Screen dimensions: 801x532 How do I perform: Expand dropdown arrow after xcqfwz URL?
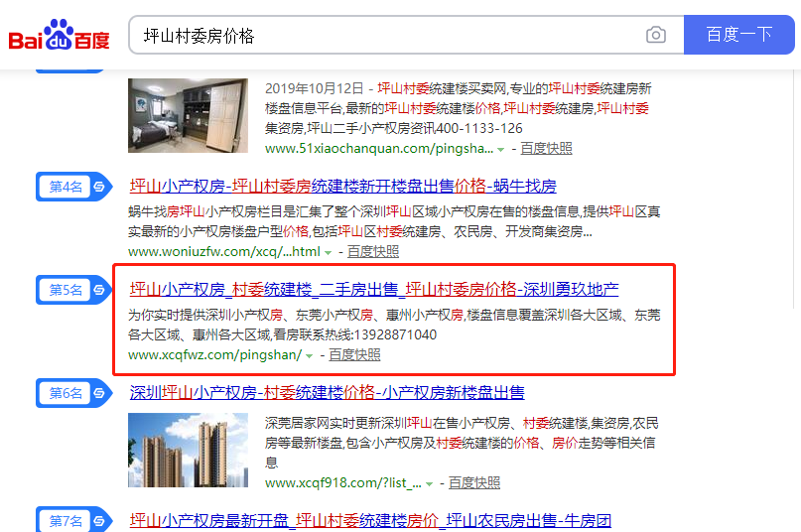[x=309, y=355]
